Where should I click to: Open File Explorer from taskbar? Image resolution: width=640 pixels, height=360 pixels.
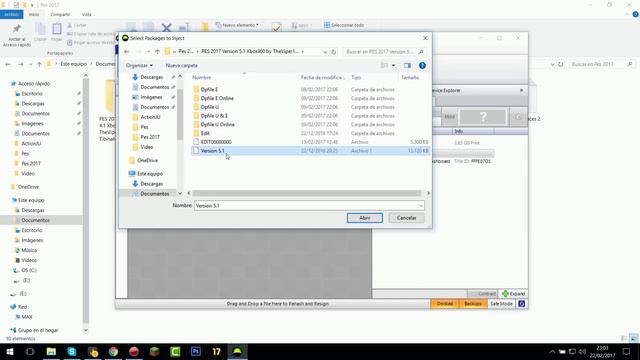coord(51,351)
